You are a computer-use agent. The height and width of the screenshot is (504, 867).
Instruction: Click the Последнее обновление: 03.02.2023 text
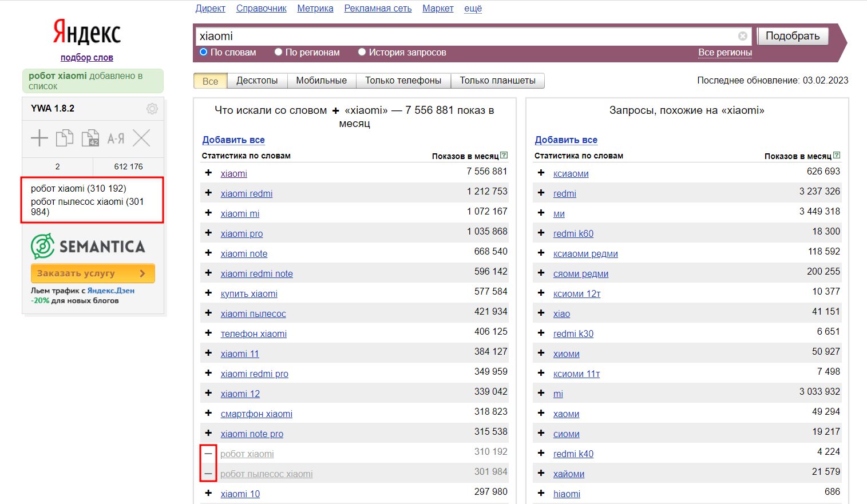[773, 80]
